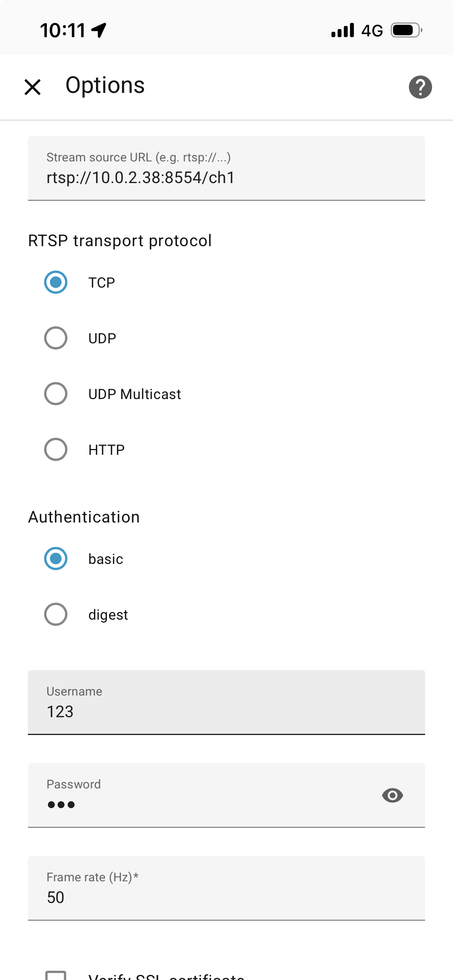
Task: Tap the UDP label text
Action: [x=102, y=338]
